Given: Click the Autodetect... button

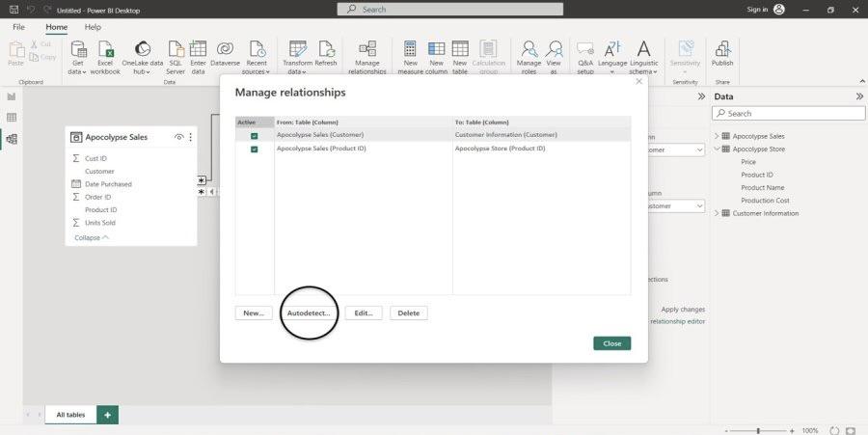Looking at the screenshot, I should [309, 313].
